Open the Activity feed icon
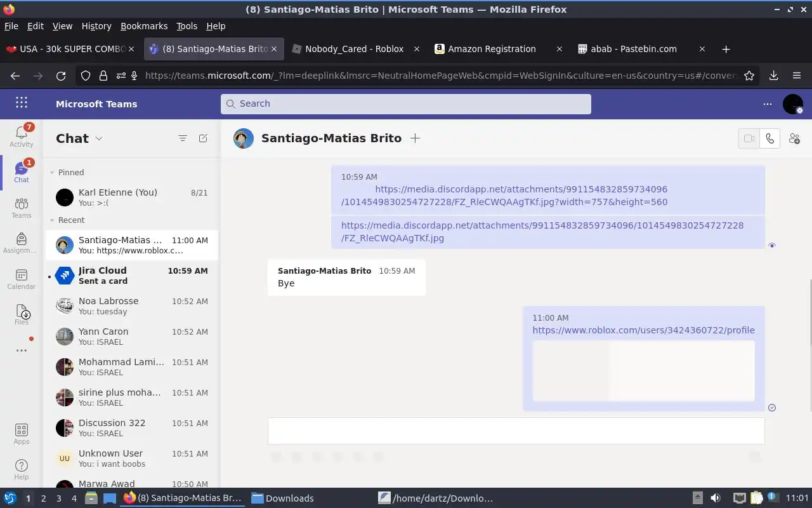 pos(21,136)
